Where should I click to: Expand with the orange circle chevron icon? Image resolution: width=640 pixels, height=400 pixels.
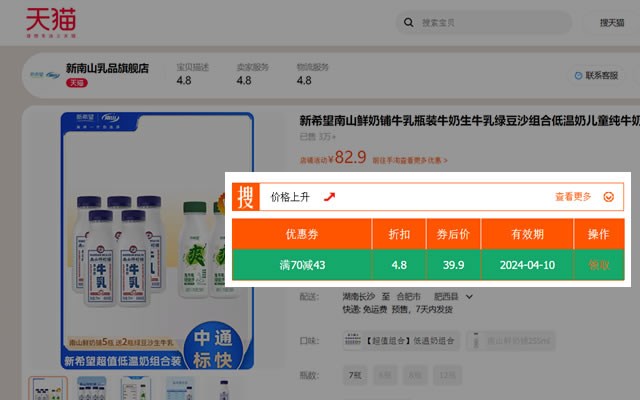click(x=609, y=197)
